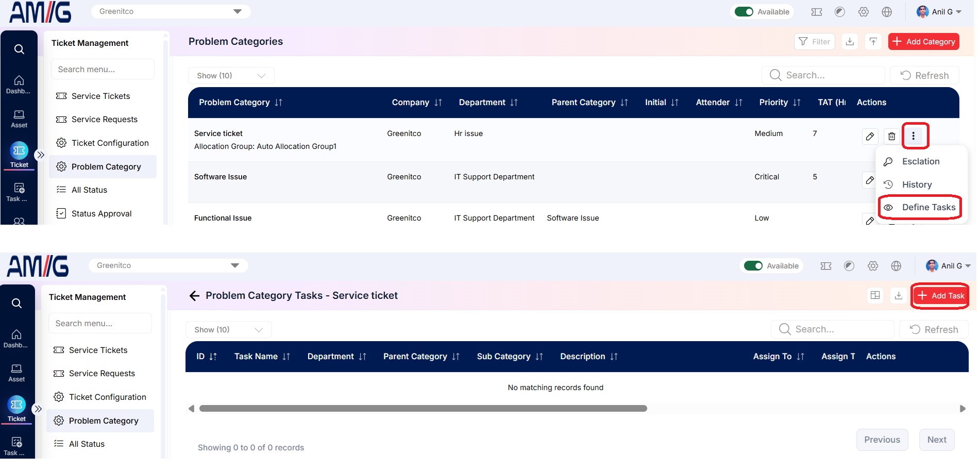Click the Add Category button
Screen dimensions: 980x471
tap(923, 42)
